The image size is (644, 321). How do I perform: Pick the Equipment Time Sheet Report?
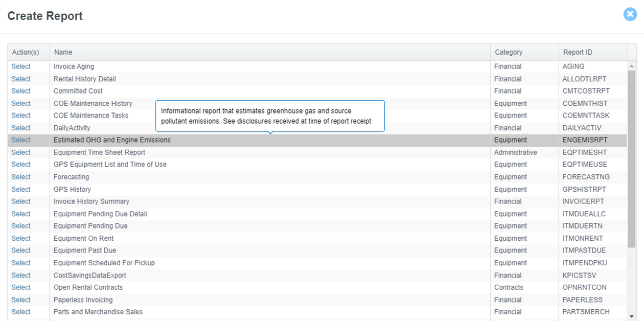[21, 152]
